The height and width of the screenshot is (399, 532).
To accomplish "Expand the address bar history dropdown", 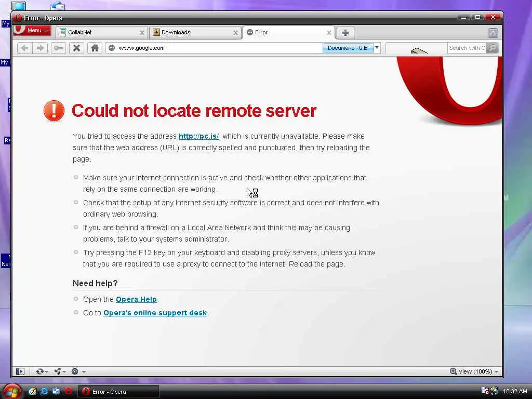I will (377, 48).
